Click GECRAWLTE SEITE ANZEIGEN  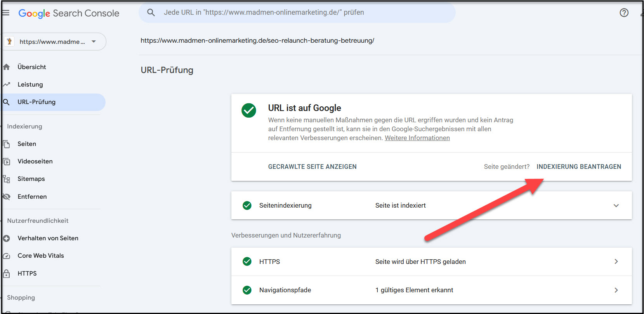pyautogui.click(x=312, y=167)
